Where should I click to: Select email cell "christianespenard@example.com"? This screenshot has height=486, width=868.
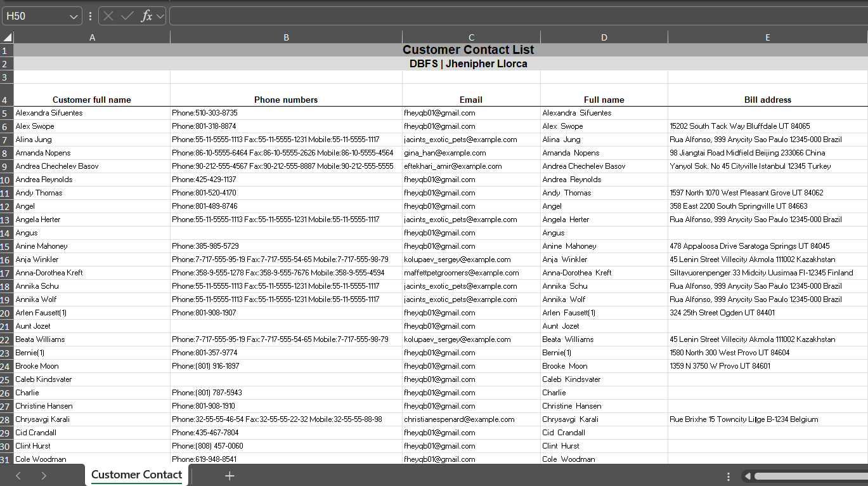pyautogui.click(x=471, y=419)
